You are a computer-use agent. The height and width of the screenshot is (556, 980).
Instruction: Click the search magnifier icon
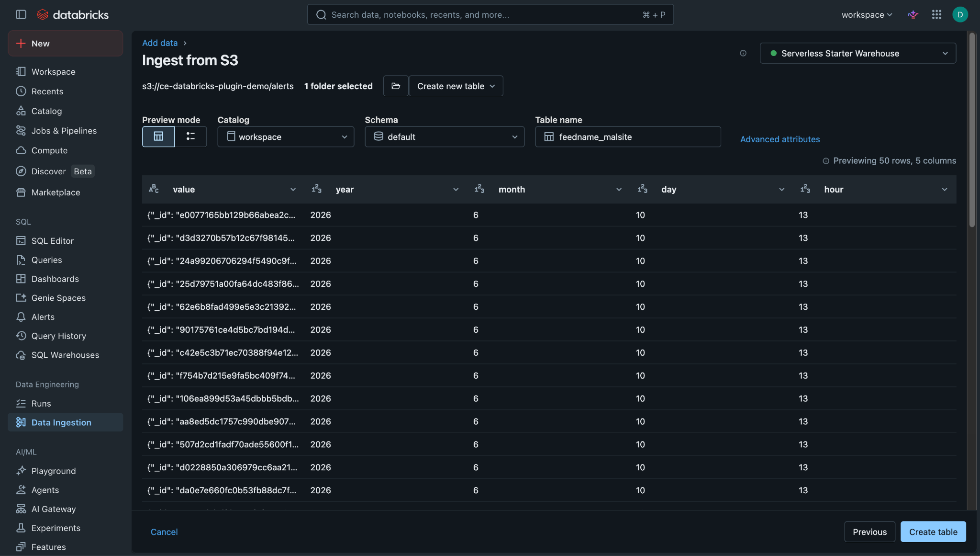tap(321, 15)
